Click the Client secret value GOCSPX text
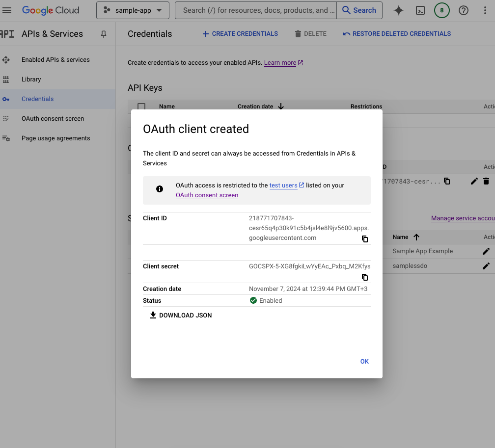The width and height of the screenshot is (495, 448). (x=310, y=266)
